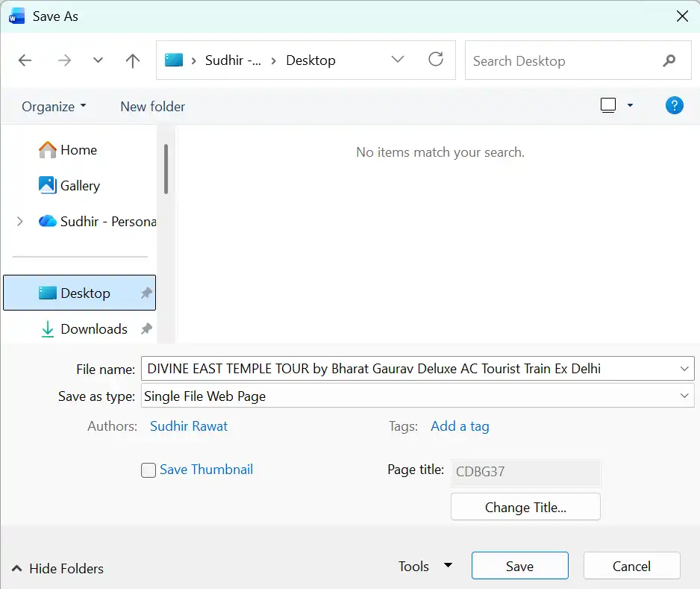This screenshot has height=589, width=700.
Task: Expand the Sudhir - Personal tree node
Action: pos(20,221)
